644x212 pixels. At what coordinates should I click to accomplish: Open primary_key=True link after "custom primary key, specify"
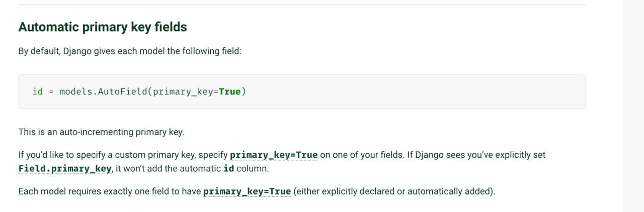[274, 155]
